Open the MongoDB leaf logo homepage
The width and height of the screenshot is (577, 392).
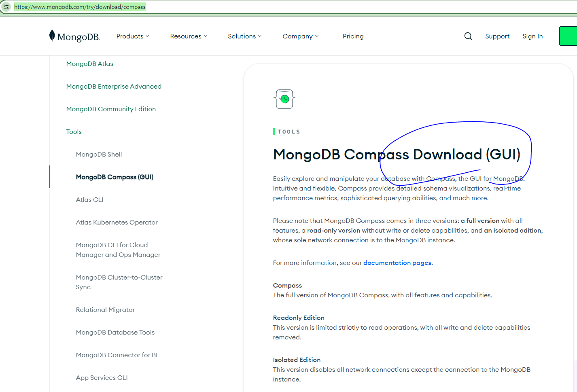click(x=74, y=36)
